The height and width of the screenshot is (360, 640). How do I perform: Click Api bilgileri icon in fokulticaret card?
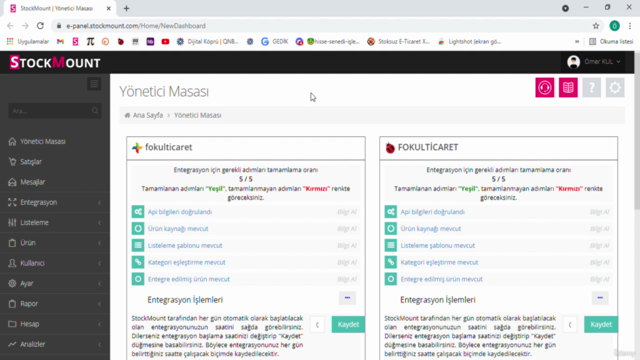(x=138, y=211)
